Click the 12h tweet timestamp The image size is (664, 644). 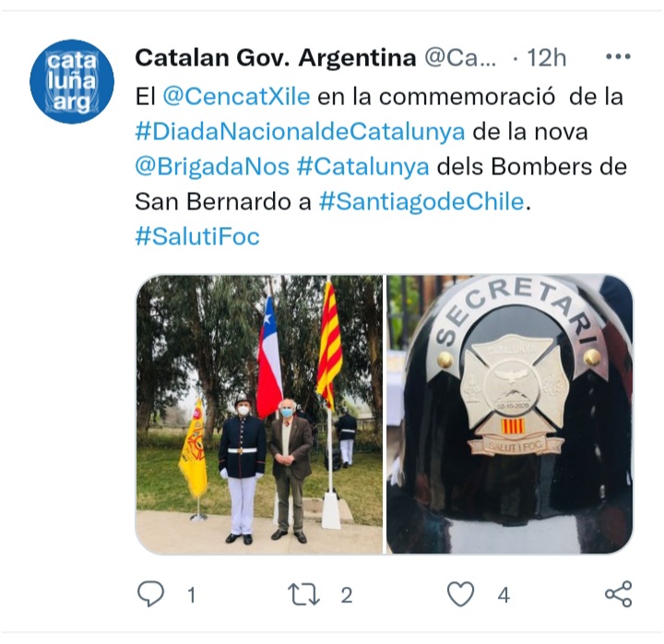pyautogui.click(x=546, y=57)
